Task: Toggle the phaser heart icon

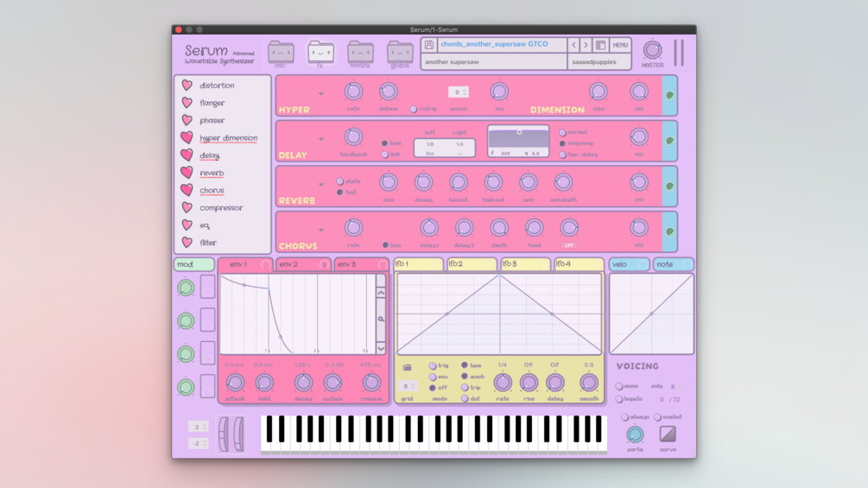Action: coord(187,120)
